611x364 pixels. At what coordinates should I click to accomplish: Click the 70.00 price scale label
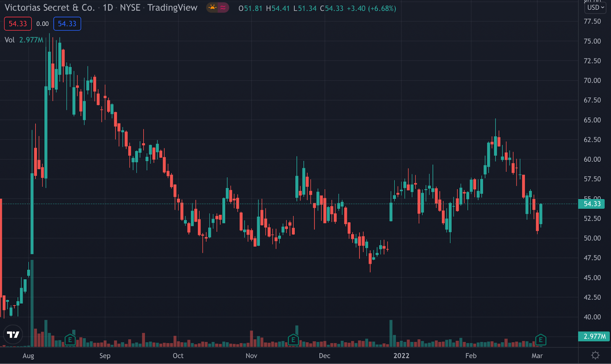tap(592, 81)
